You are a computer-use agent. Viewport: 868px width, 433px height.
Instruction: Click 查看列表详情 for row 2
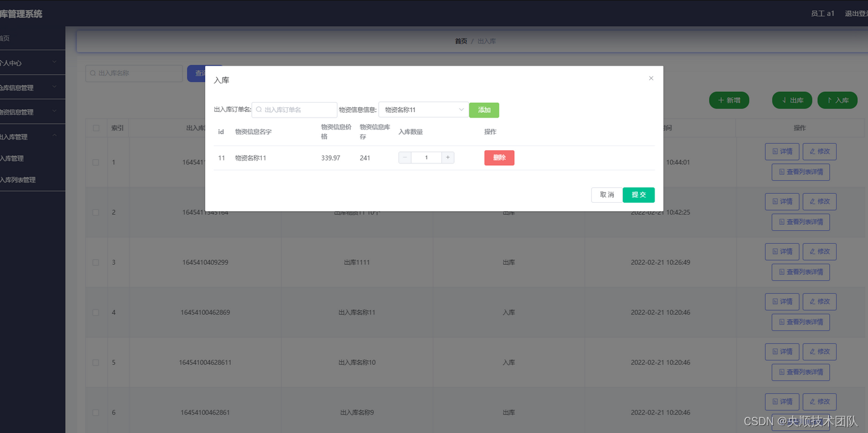(x=801, y=222)
